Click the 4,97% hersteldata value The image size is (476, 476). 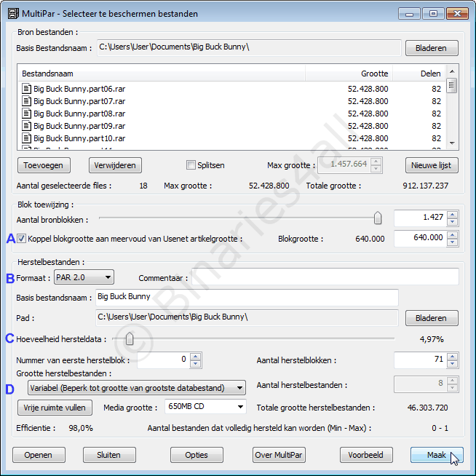(432, 339)
